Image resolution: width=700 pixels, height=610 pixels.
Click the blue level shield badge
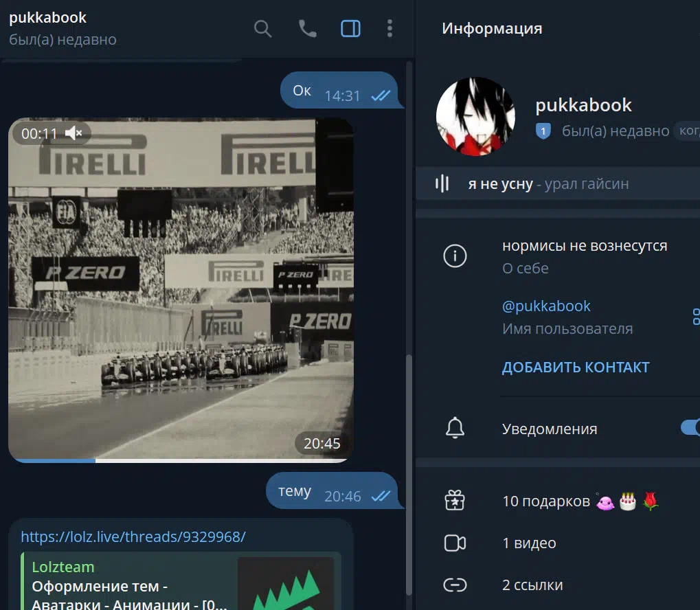(x=543, y=131)
